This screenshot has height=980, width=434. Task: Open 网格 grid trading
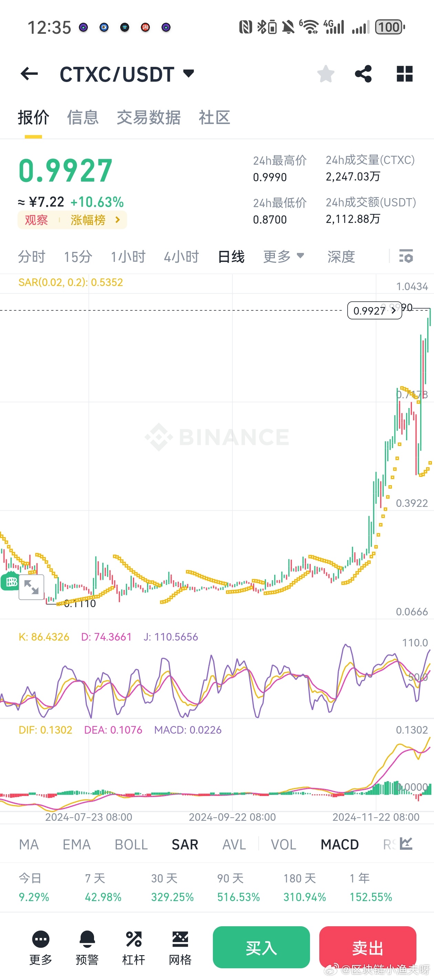click(180, 947)
